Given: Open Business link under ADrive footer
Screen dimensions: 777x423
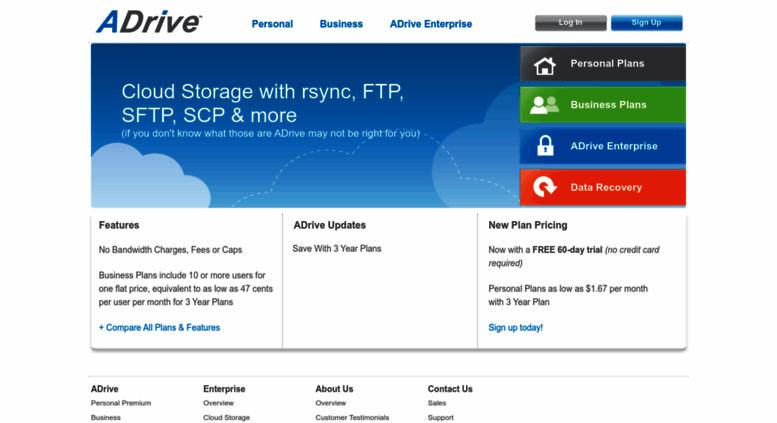Looking at the screenshot, I should (x=106, y=418).
